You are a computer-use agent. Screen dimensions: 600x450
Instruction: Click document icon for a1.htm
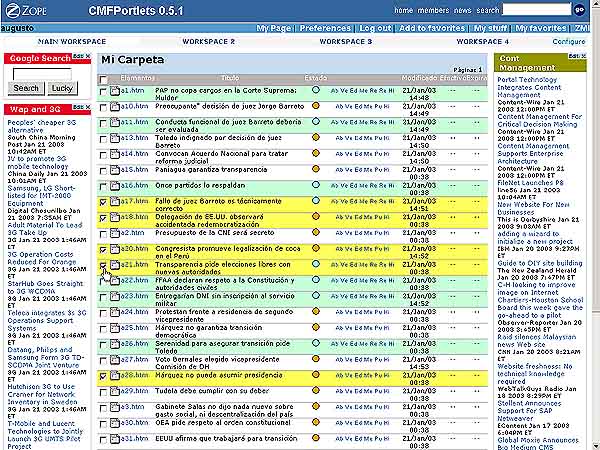114,91
